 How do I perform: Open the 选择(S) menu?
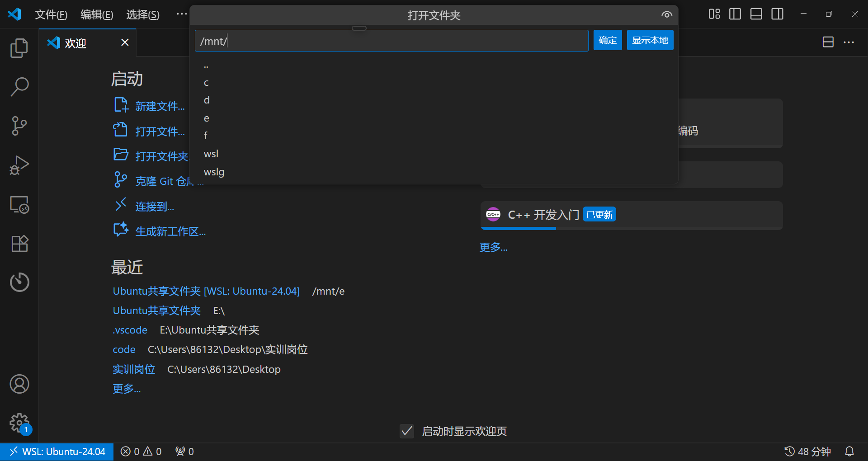coord(143,14)
